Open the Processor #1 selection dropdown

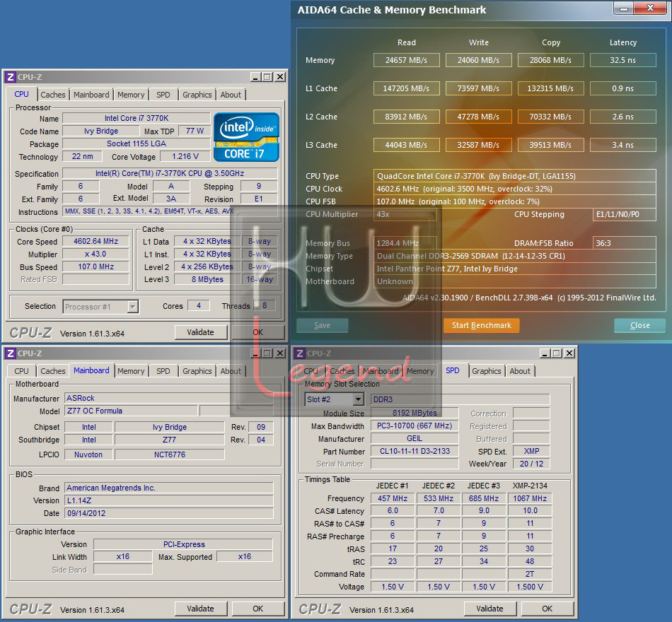tap(100, 306)
